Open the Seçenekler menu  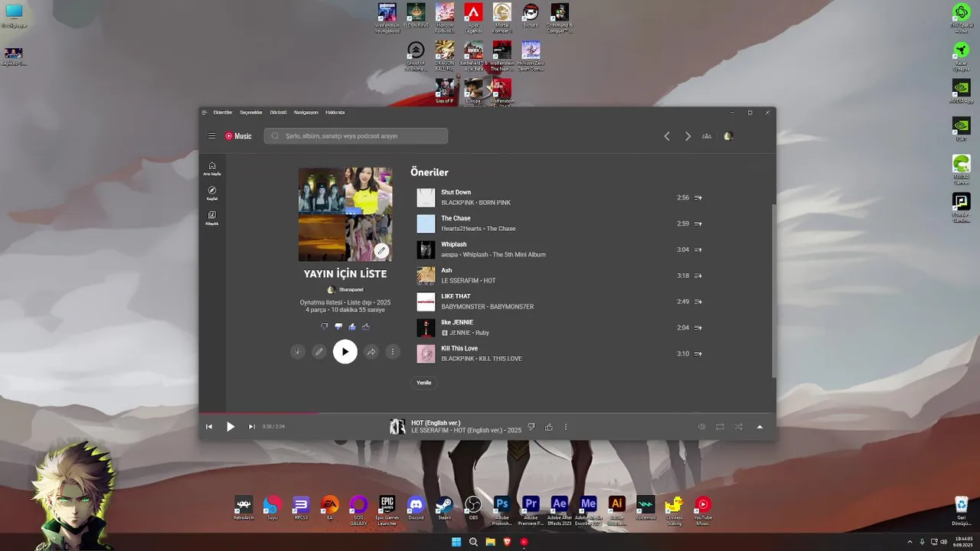click(251, 112)
